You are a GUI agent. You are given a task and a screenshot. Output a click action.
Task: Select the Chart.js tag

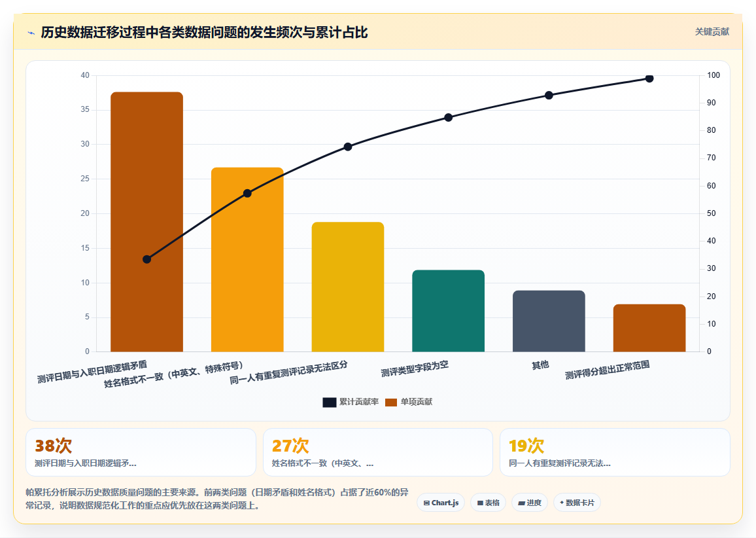tap(441, 502)
